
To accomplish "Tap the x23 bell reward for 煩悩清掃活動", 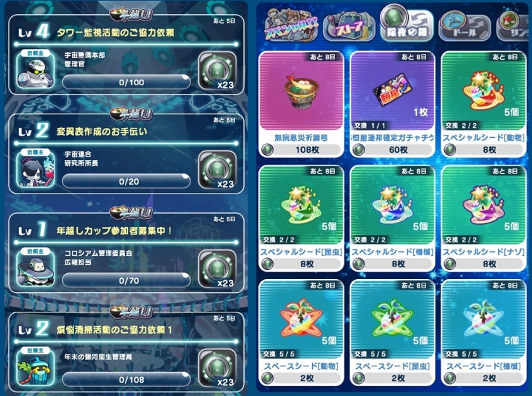I will pos(217,367).
